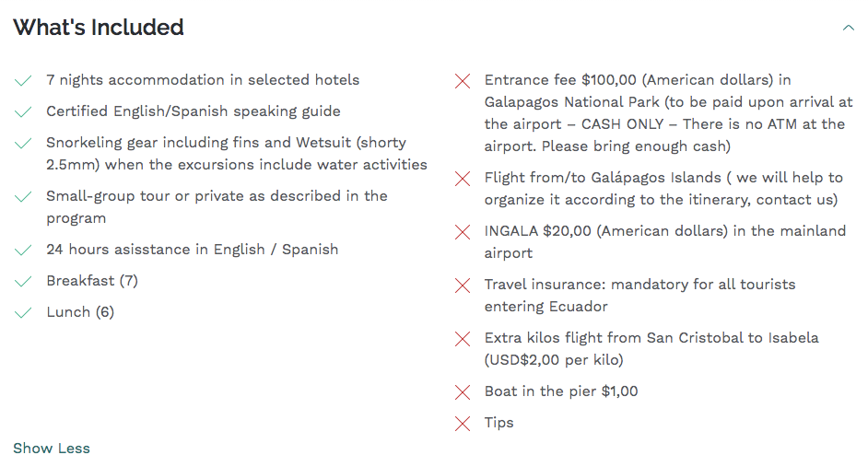The width and height of the screenshot is (868, 455).
Task: Click checkmark icon beside 7 nights accommodation
Action: click(23, 81)
